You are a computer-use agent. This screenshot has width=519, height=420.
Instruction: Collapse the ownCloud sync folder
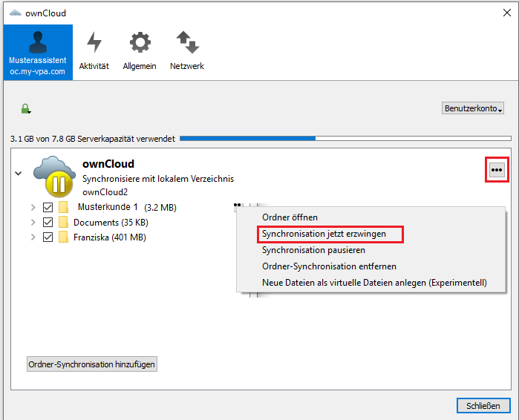(x=19, y=173)
